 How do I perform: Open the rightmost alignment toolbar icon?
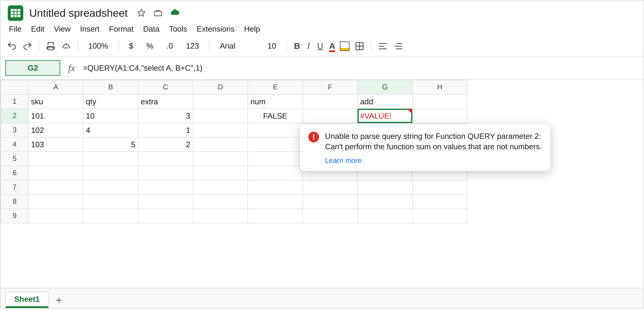click(x=399, y=46)
